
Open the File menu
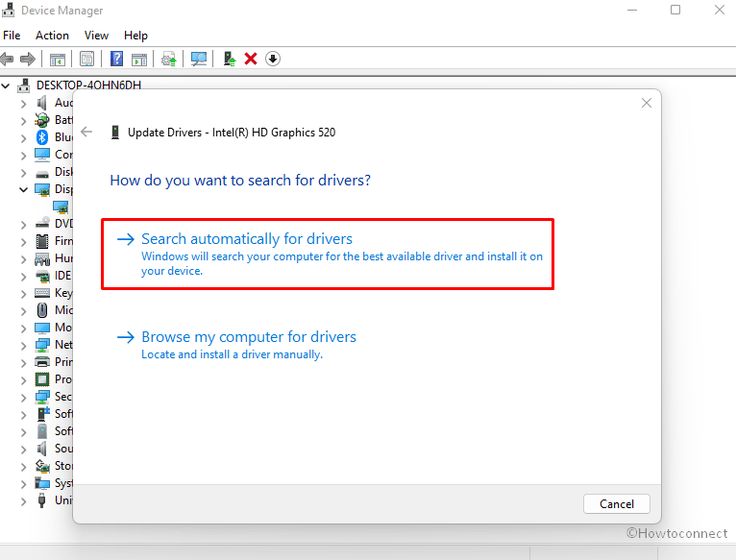(12, 36)
